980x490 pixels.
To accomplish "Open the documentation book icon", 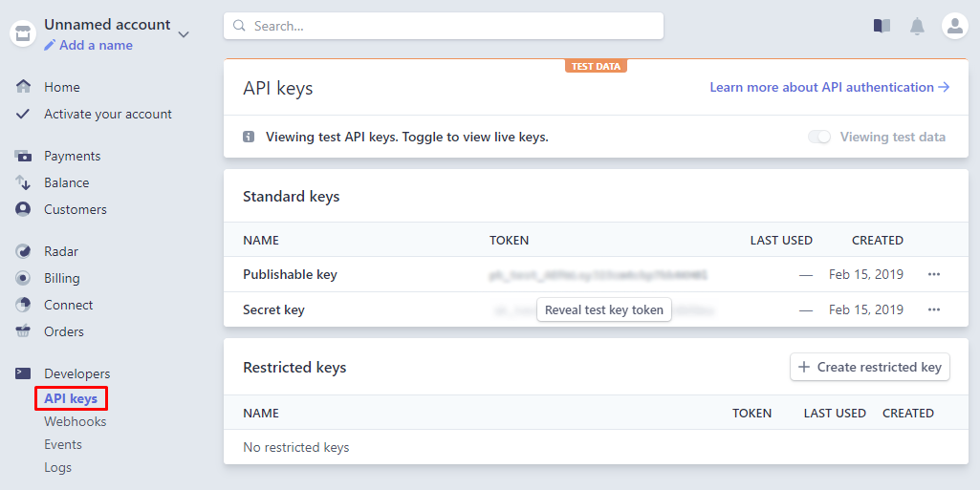I will click(882, 26).
